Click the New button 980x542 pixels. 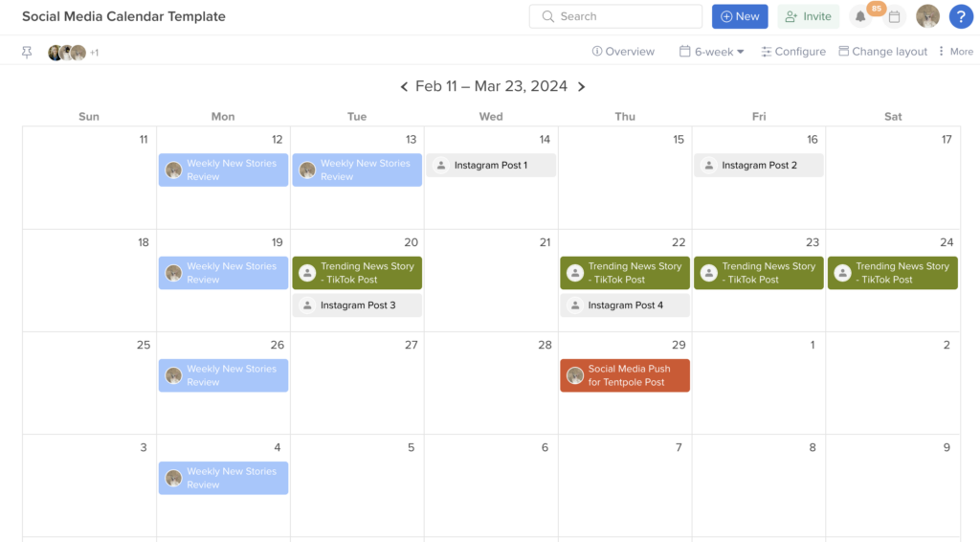pos(740,16)
